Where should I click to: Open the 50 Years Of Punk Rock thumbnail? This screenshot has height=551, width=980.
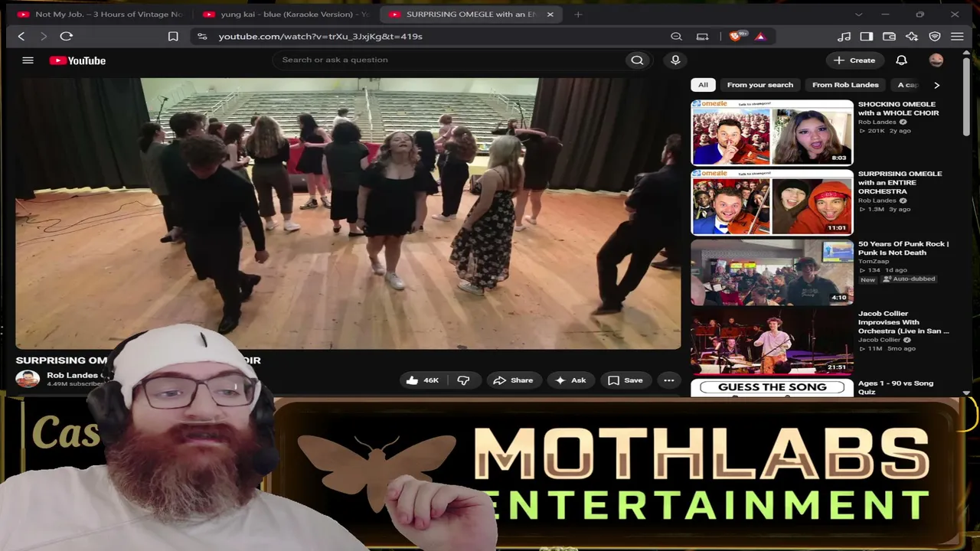(x=772, y=272)
